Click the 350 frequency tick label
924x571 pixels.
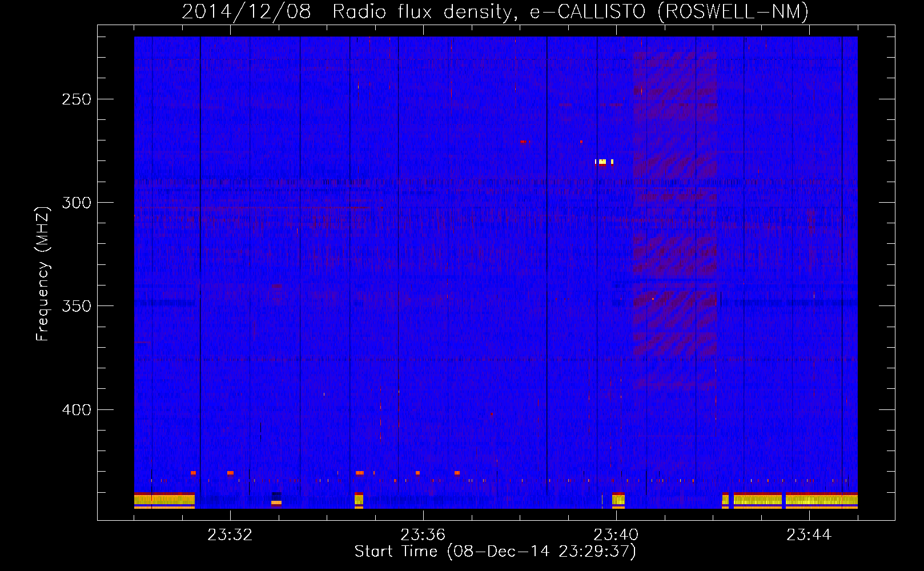click(x=77, y=306)
